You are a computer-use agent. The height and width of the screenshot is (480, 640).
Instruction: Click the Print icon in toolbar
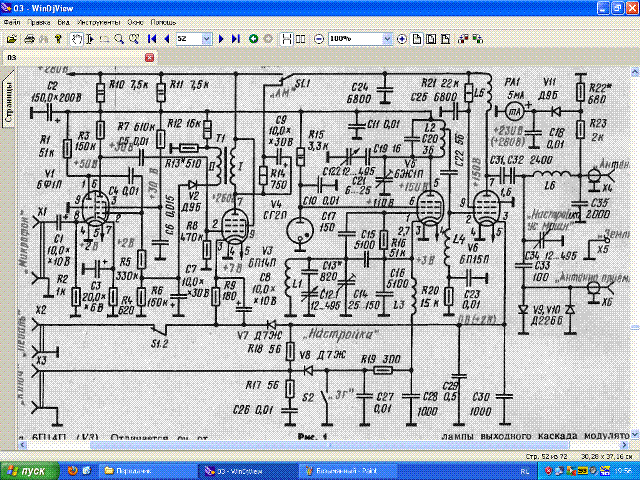(x=29, y=39)
